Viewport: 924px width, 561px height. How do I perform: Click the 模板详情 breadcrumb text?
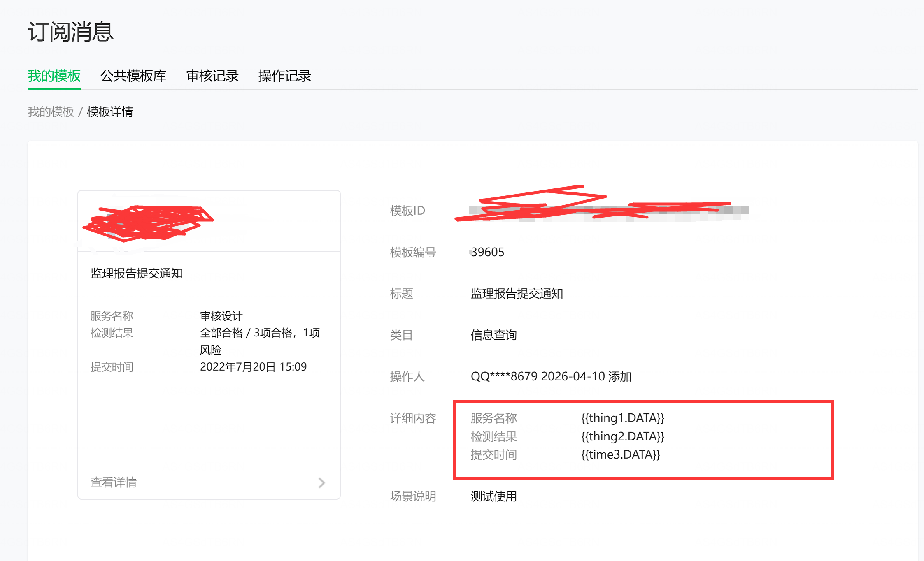(110, 111)
